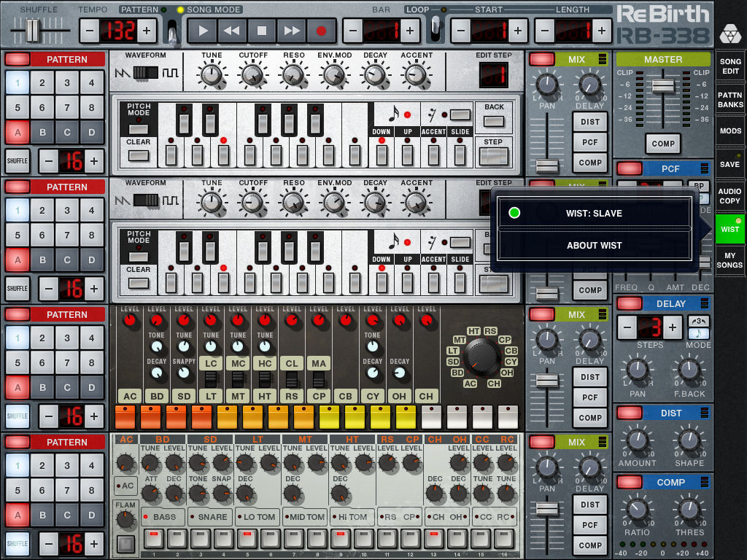747x560 pixels.
Task: Select BP mode in the PCF effect
Action: [698, 186]
